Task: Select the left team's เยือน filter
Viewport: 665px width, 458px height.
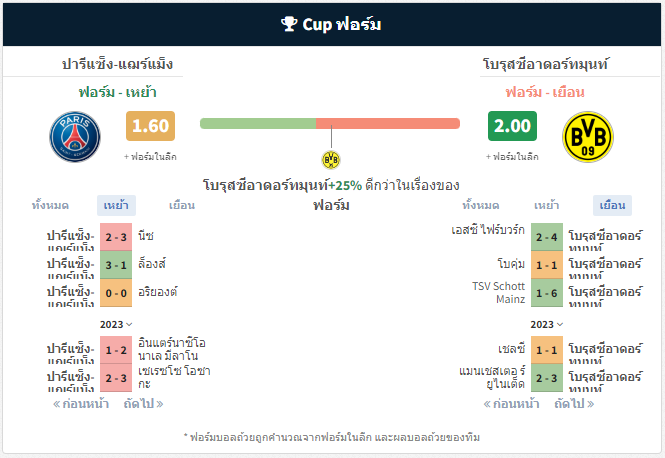Action: point(182,206)
